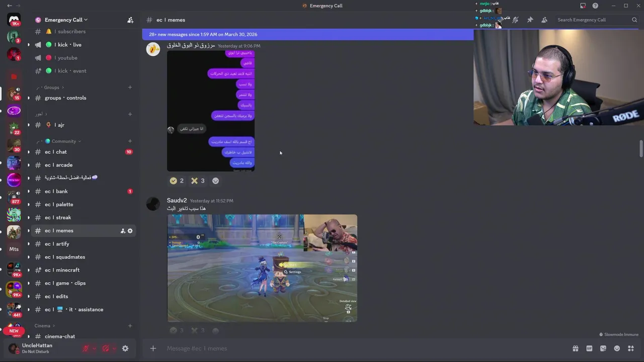Open the ec | chat channel
The height and width of the screenshot is (362, 644).
(x=84, y=152)
